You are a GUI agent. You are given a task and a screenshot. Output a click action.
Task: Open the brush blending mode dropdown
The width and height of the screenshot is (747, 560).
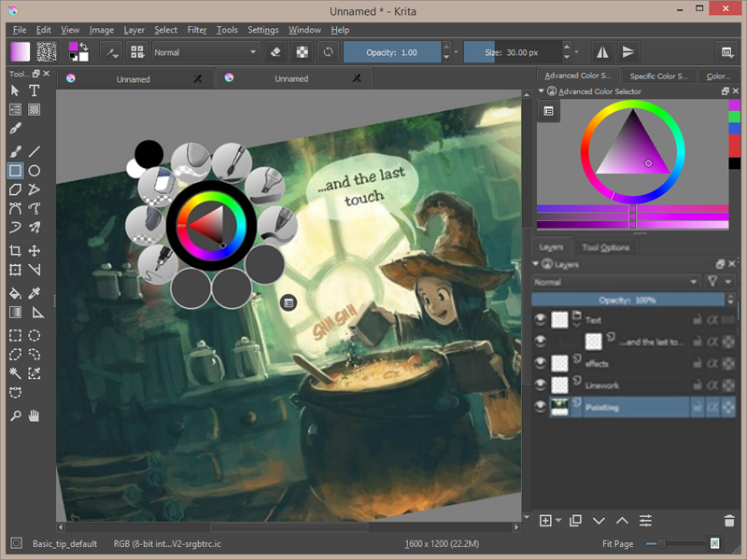click(x=204, y=52)
